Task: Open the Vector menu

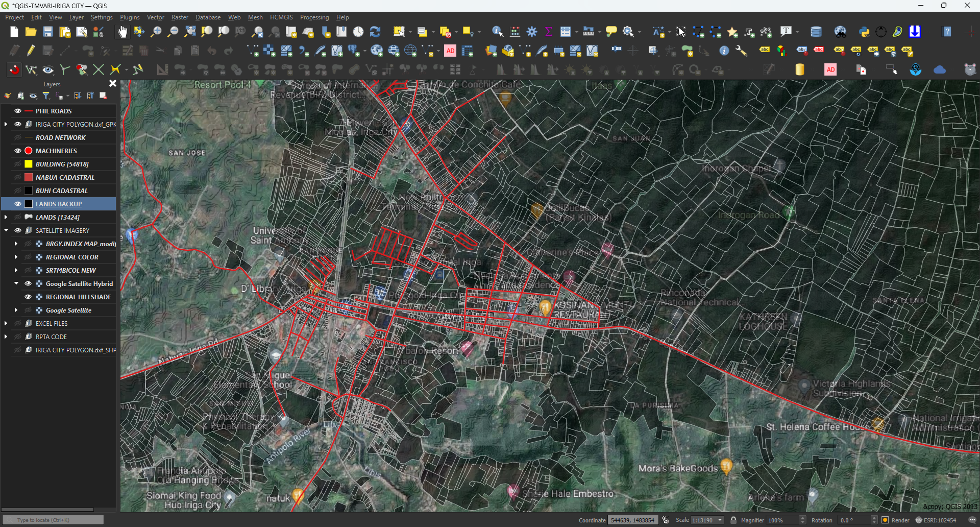Action: coord(155,17)
